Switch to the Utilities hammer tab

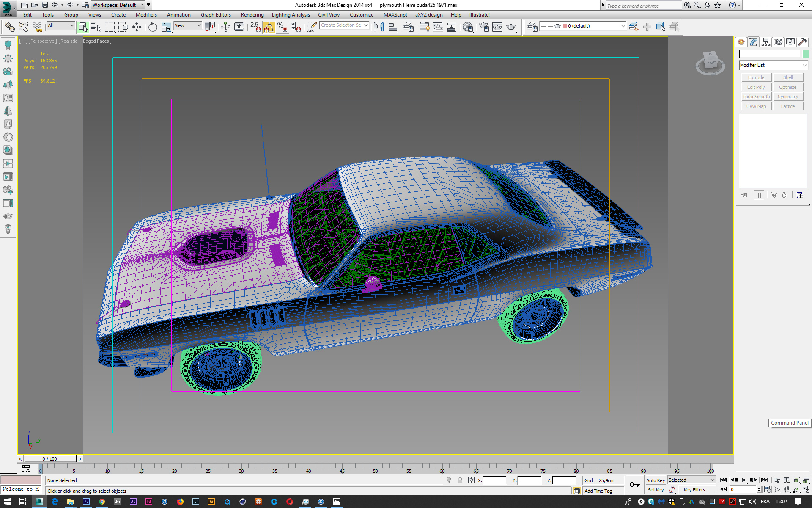[802, 42]
